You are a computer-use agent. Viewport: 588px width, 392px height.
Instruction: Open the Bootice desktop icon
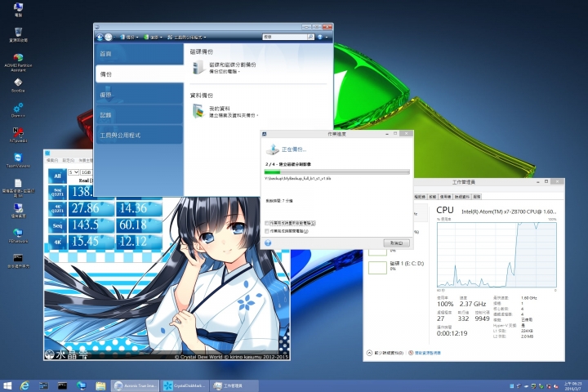point(18,85)
